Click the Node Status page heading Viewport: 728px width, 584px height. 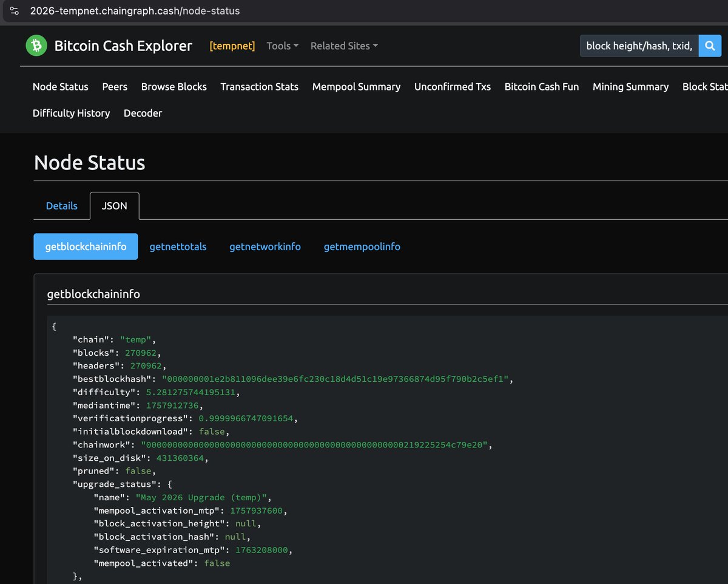pos(90,163)
